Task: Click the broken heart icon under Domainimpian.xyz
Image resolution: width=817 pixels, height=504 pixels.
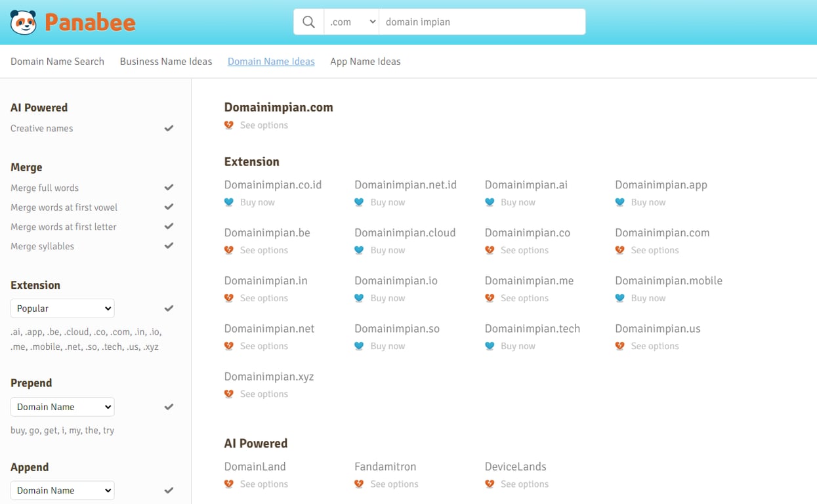Action: point(229,394)
